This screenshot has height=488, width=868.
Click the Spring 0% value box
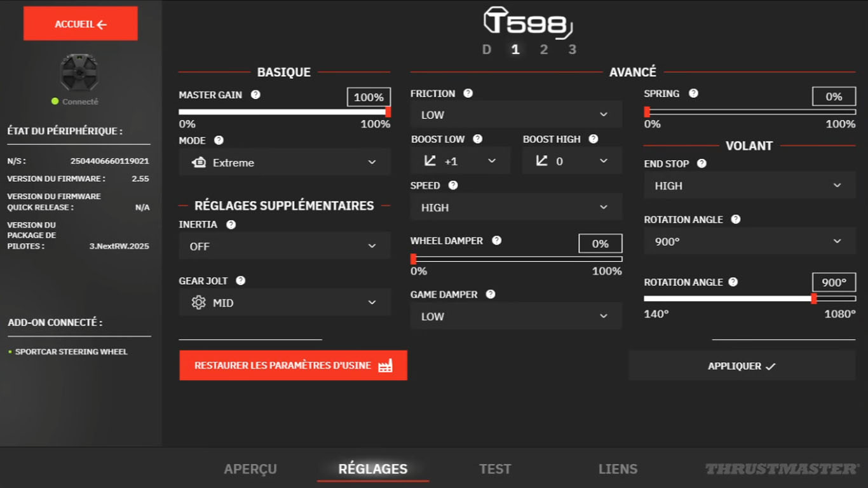tap(834, 97)
